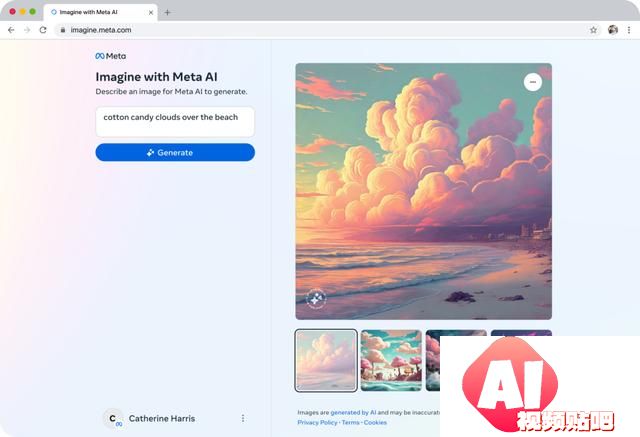Image resolution: width=640 pixels, height=437 pixels.
Task: Click the Imagine with Meta AI heading
Action: (156, 77)
